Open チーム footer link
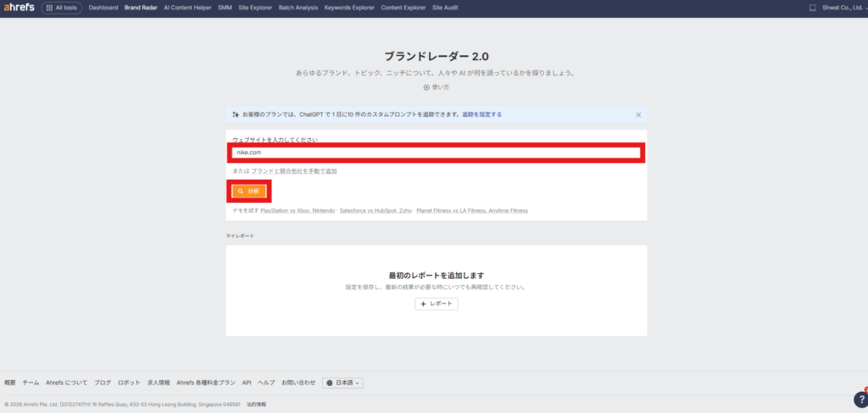 pyautogui.click(x=31, y=382)
